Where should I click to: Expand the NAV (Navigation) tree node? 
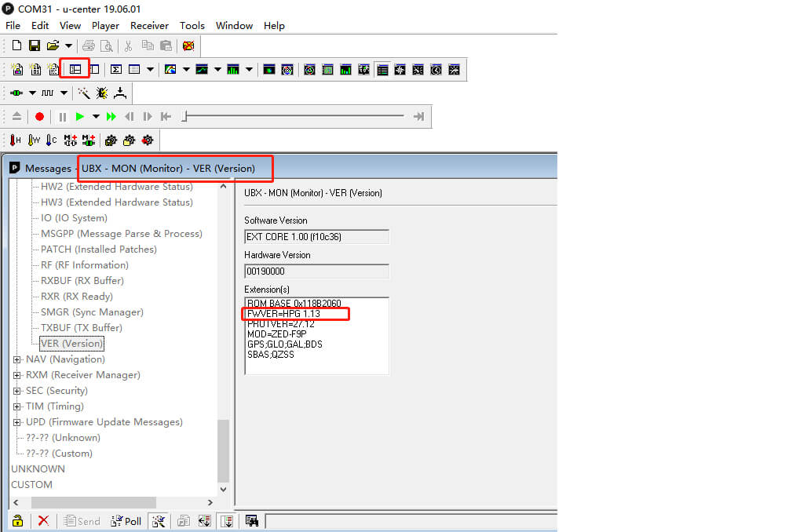[x=17, y=359]
